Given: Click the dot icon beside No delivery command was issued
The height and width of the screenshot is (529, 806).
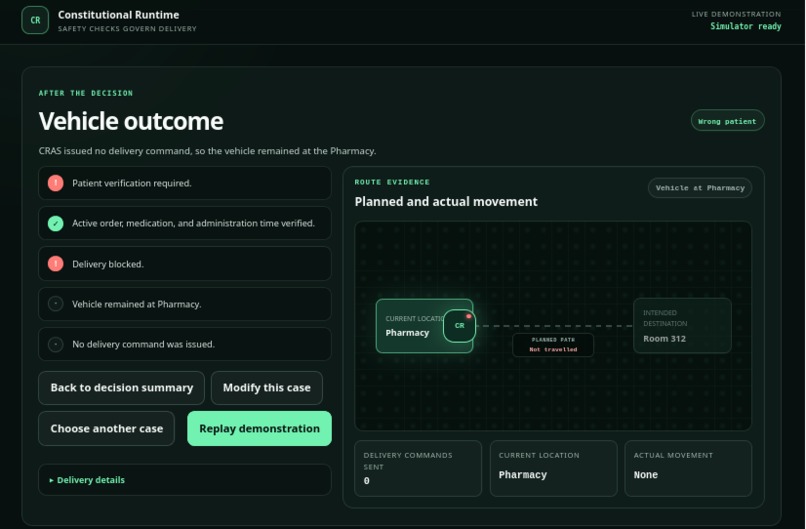Looking at the screenshot, I should pyautogui.click(x=56, y=344).
